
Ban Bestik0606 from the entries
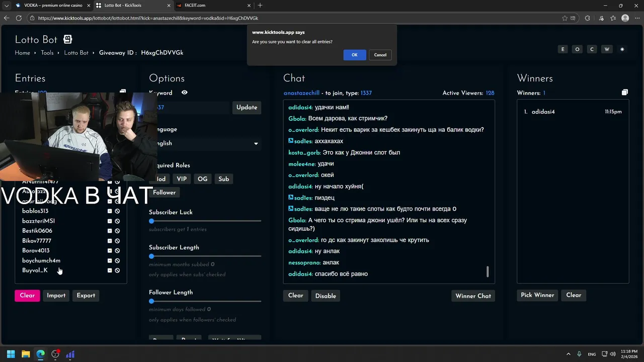(x=117, y=231)
